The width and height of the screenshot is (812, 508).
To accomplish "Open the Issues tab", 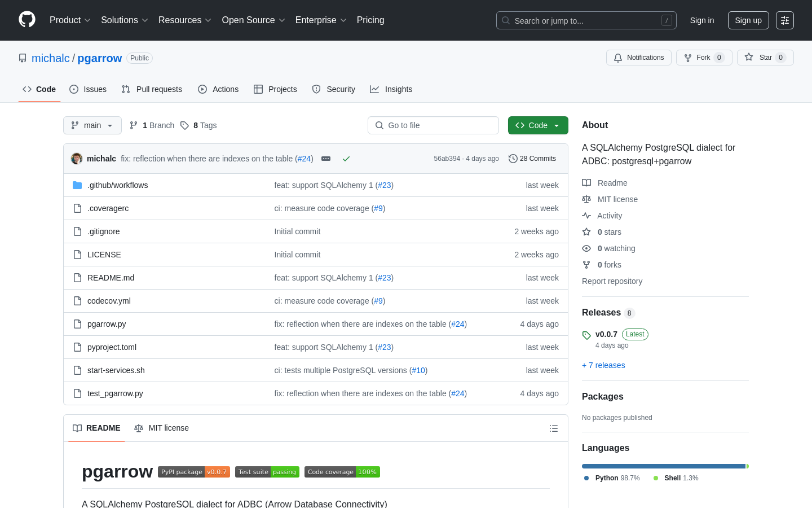I will pos(88,89).
